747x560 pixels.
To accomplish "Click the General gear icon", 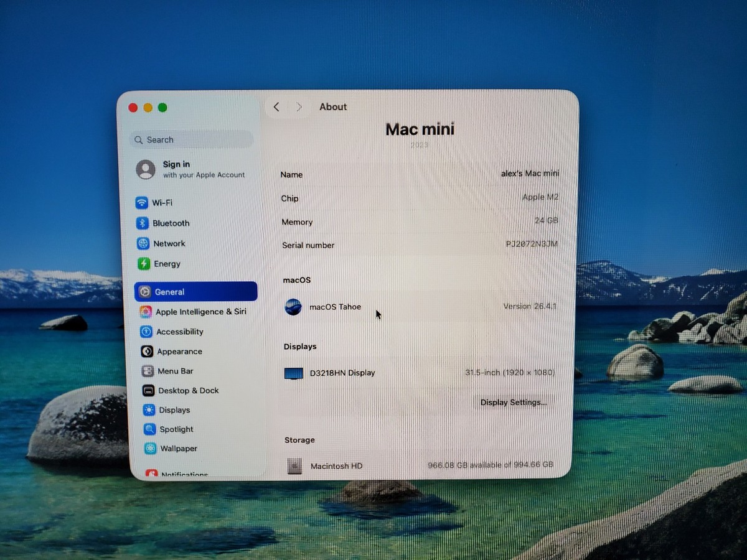I will 144,292.
